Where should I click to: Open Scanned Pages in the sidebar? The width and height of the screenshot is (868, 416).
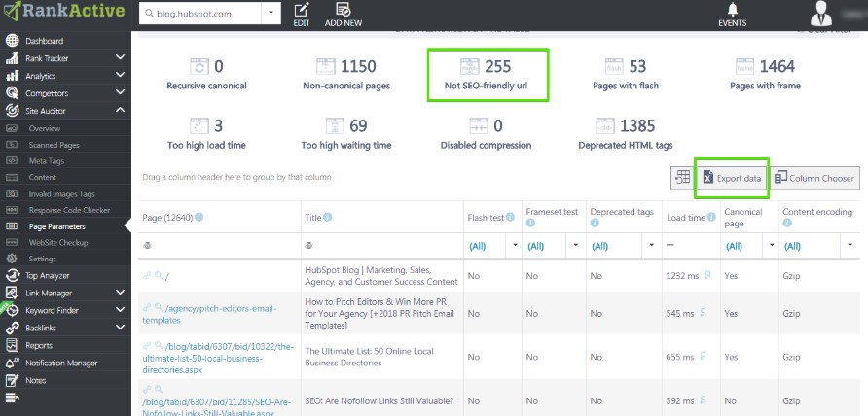(x=54, y=146)
